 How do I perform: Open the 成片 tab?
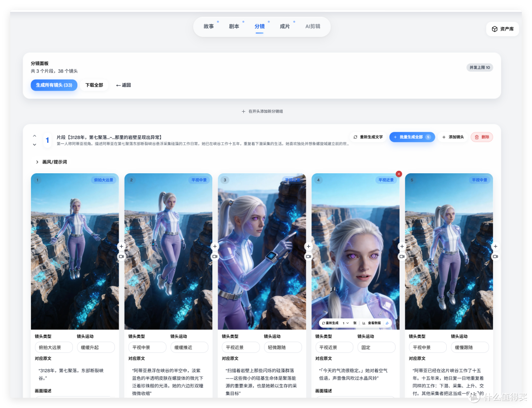285,27
